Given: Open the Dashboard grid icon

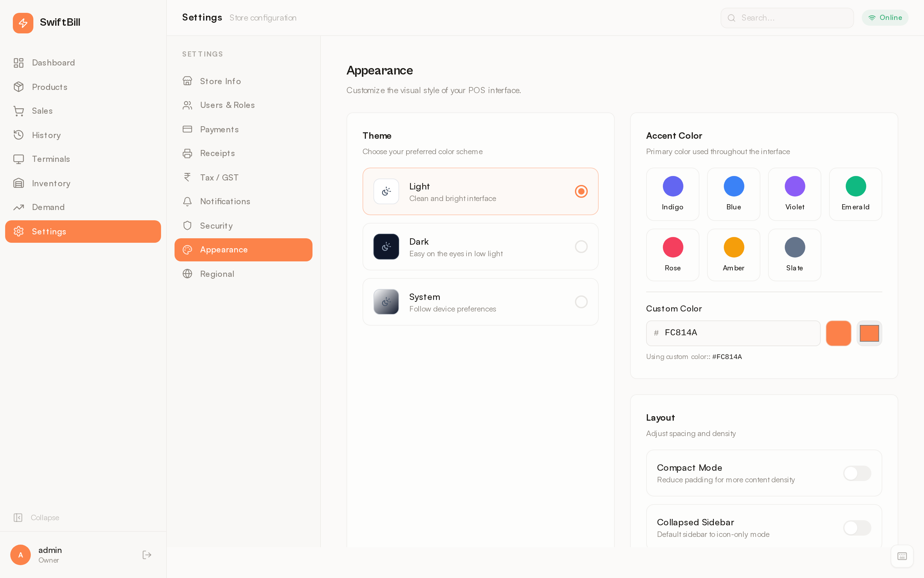Looking at the screenshot, I should coord(19,63).
